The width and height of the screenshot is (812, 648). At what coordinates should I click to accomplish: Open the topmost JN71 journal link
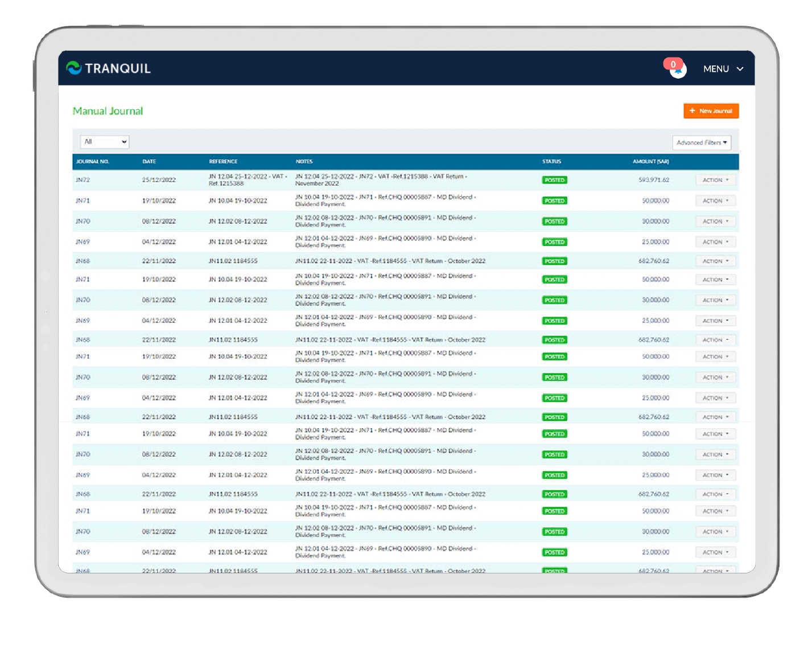(83, 200)
